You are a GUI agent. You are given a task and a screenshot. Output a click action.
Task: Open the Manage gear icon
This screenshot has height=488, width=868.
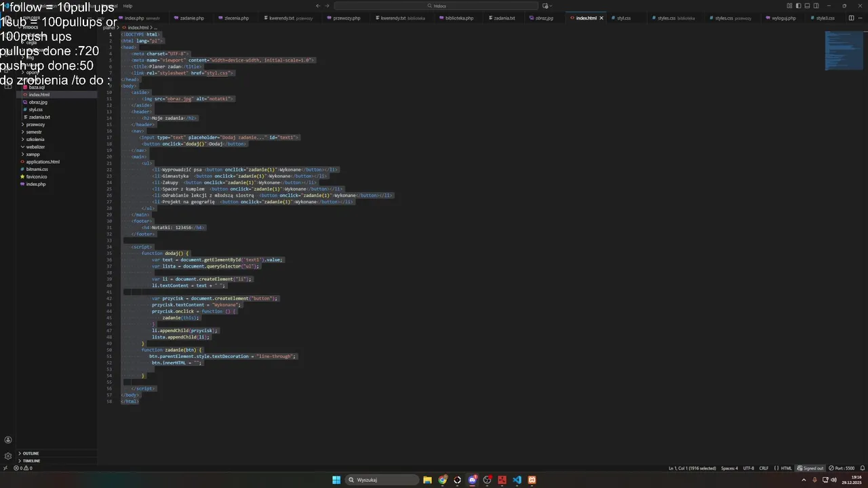(x=8, y=456)
